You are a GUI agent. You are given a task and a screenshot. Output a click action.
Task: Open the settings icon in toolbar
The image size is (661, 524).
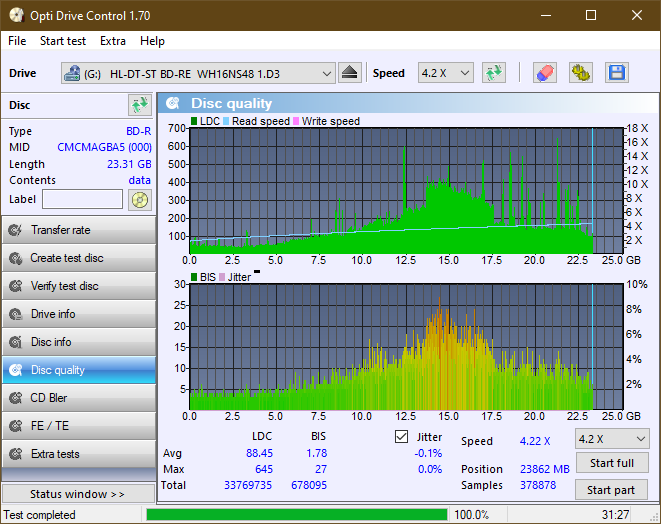pyautogui.click(x=581, y=73)
